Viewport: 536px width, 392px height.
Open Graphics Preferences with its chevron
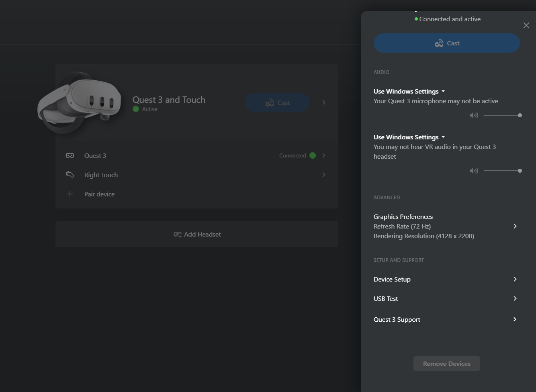pos(515,226)
